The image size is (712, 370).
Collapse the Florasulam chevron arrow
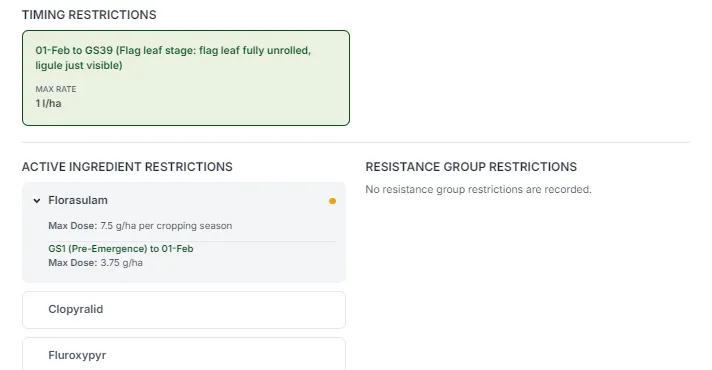(37, 201)
